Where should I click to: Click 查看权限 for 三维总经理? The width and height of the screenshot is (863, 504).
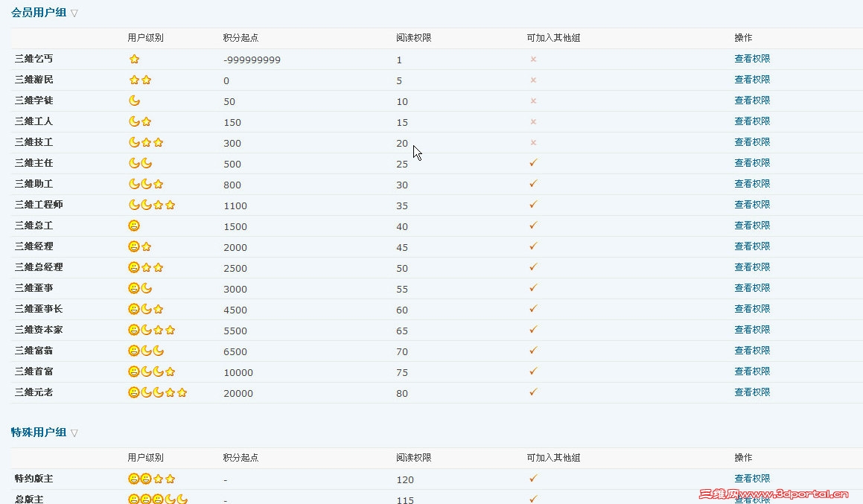coord(752,267)
